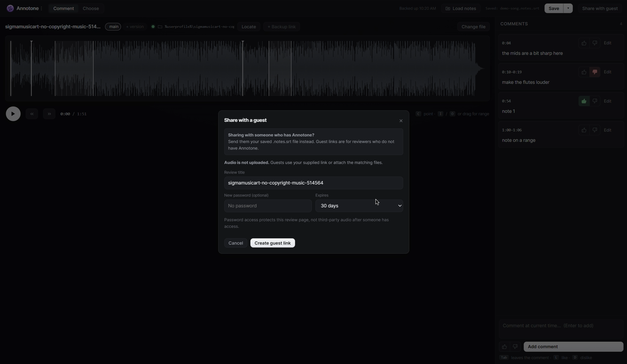Like the 0:04 comment
This screenshot has height=364, width=627.
coord(584,43)
